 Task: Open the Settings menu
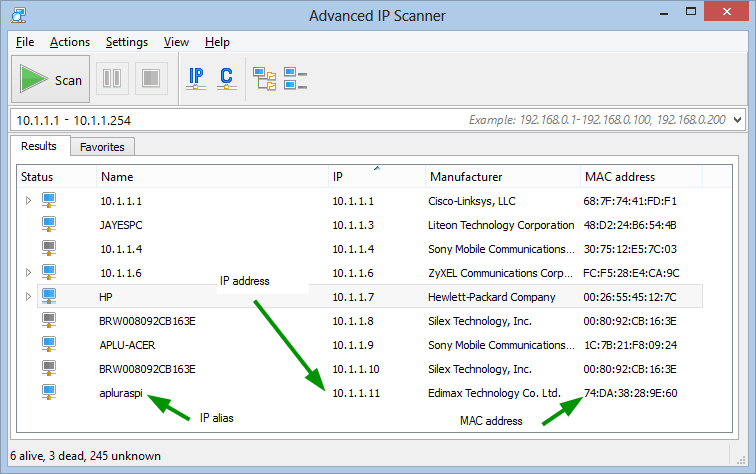(x=127, y=42)
